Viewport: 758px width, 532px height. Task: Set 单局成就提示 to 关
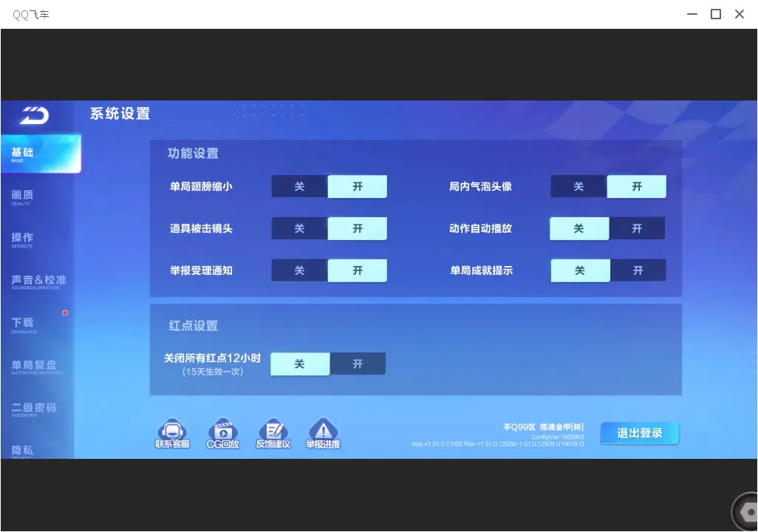580,270
